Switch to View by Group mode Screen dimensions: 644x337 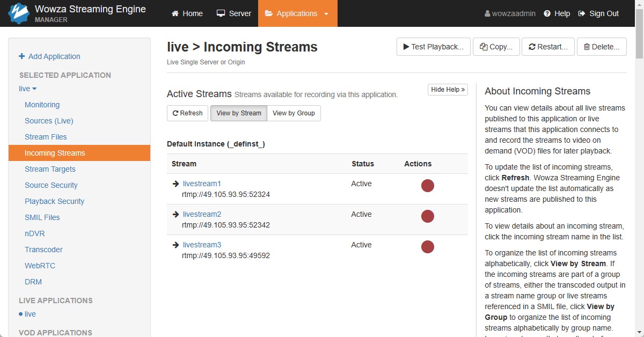click(294, 113)
